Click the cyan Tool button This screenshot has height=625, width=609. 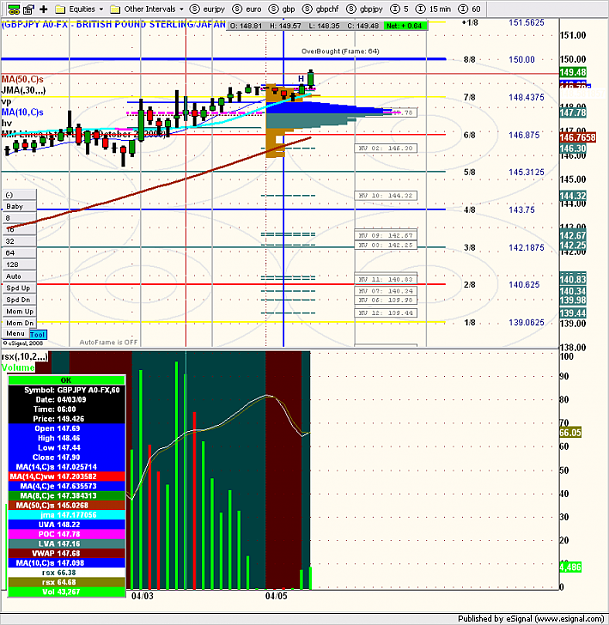tap(38, 334)
